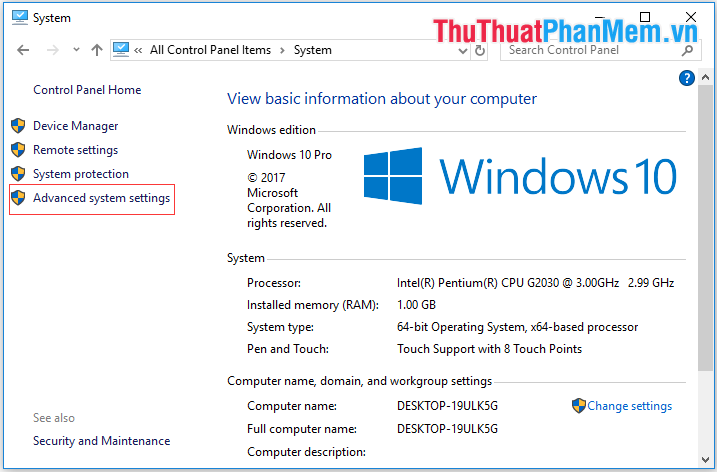This screenshot has height=472, width=717.
Task: Refresh the System page
Action: [480, 50]
